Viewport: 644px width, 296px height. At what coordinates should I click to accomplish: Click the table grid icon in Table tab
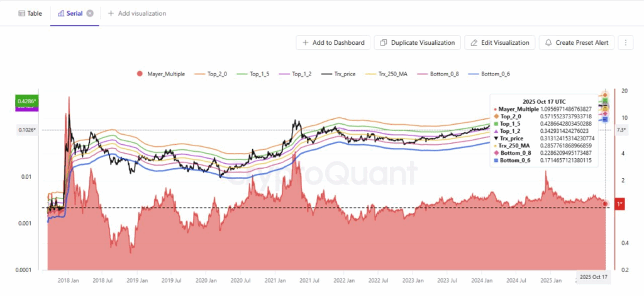click(22, 13)
